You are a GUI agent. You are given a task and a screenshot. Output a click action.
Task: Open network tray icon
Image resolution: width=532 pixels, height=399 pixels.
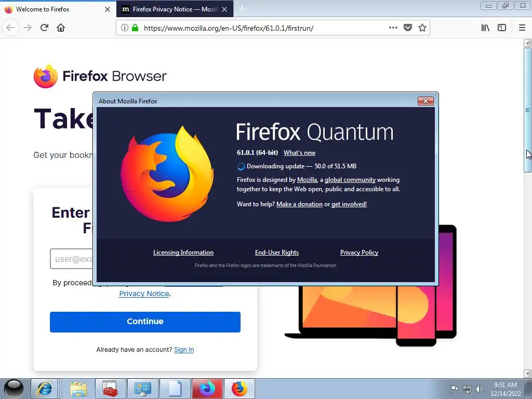point(467,389)
